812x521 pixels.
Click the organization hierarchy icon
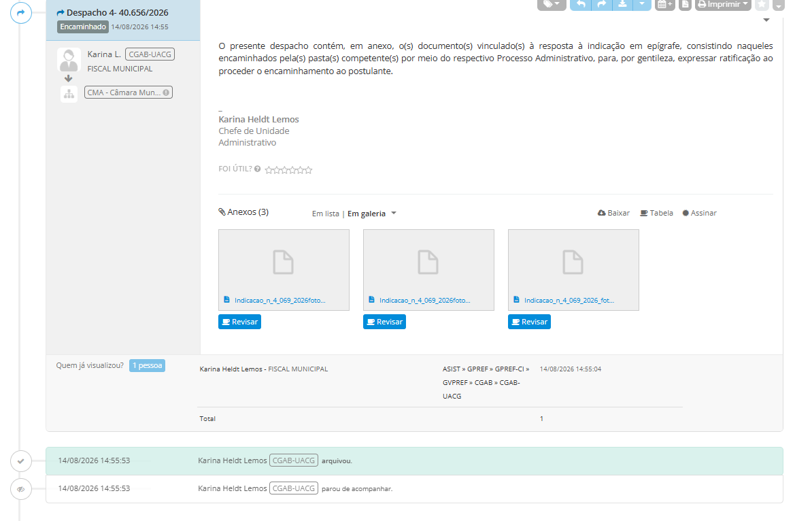point(69,94)
